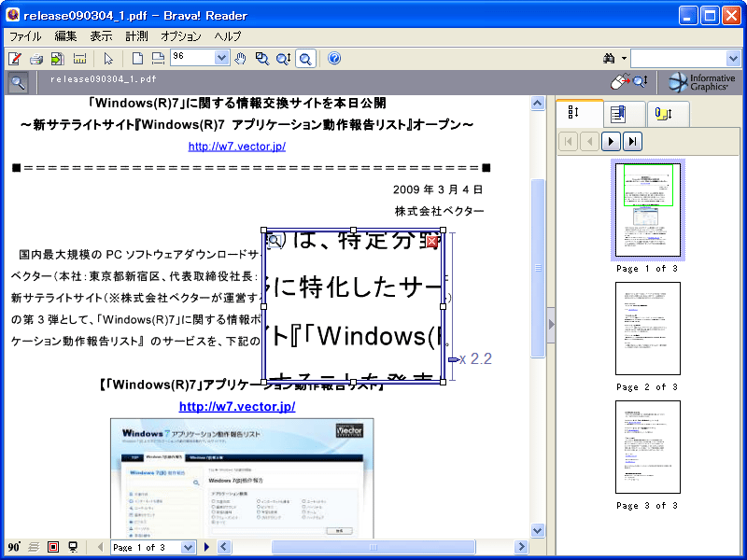This screenshot has height=560, width=747.
Task: Click into the search text input field
Action: click(x=679, y=59)
